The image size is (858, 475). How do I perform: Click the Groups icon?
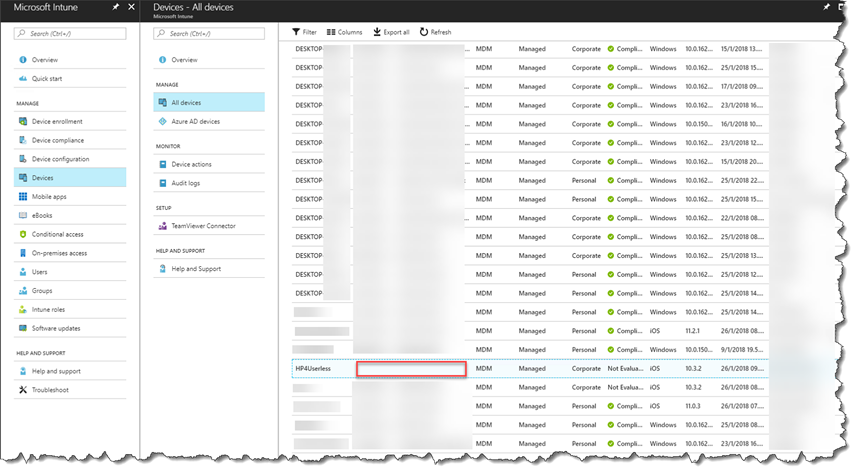coord(22,291)
